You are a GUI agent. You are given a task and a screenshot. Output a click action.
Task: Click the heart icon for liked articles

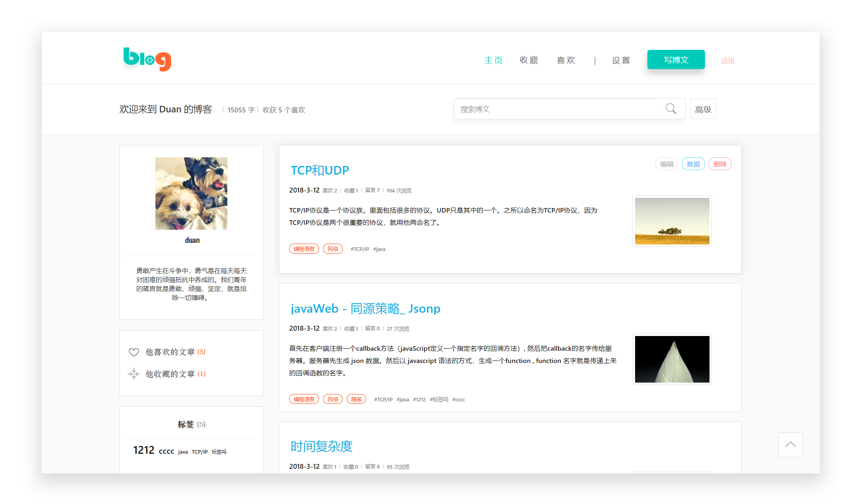[x=134, y=352]
